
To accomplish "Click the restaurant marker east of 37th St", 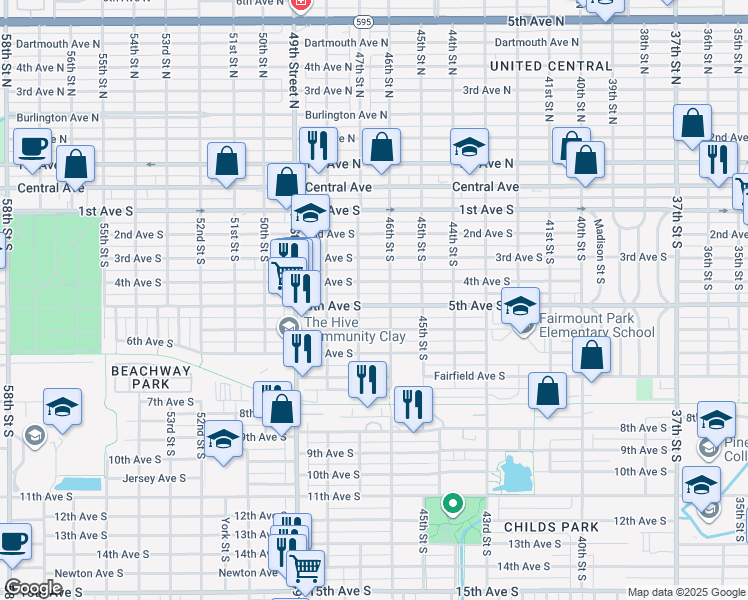I will 718,162.
